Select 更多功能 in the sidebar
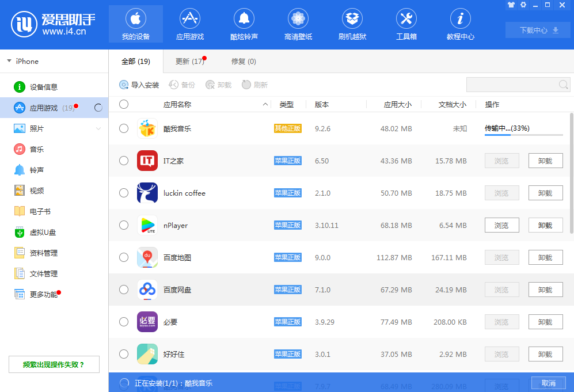Screen dimensions: 574x392 tap(54, 294)
